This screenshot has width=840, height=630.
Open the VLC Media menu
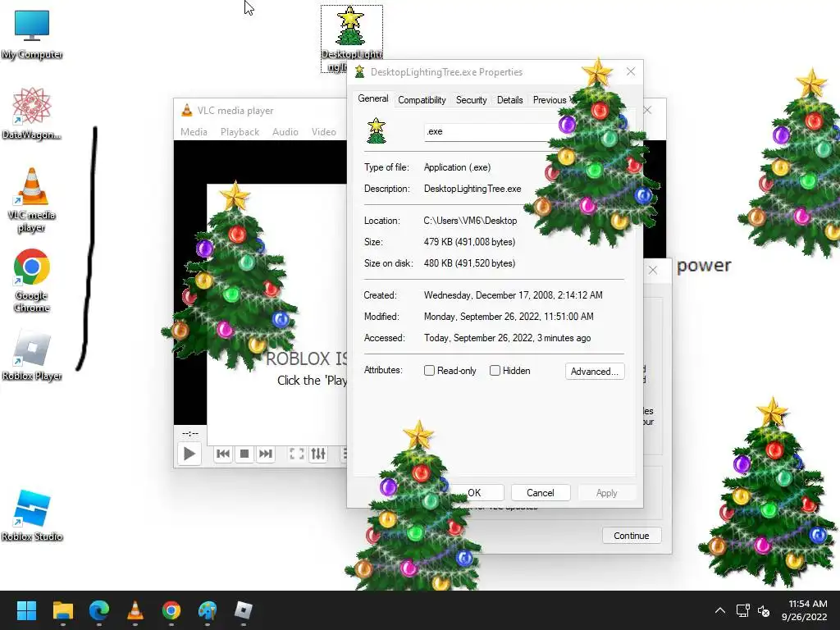(x=194, y=132)
